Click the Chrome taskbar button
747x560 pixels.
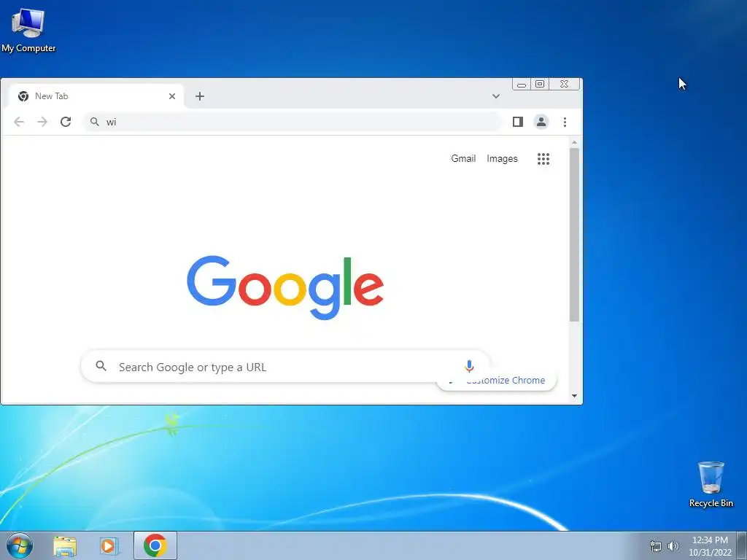(x=155, y=545)
